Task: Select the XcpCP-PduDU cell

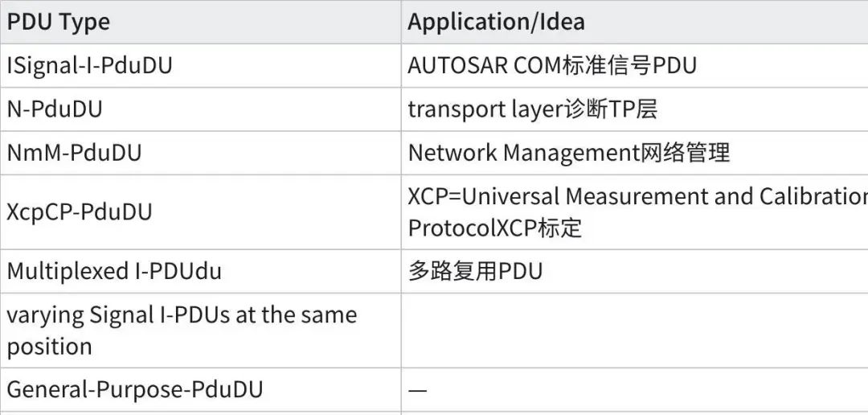Action: point(80,212)
